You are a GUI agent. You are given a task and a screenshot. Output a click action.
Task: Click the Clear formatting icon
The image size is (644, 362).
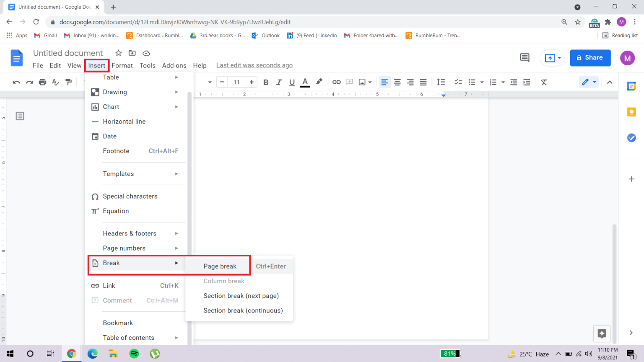click(544, 82)
